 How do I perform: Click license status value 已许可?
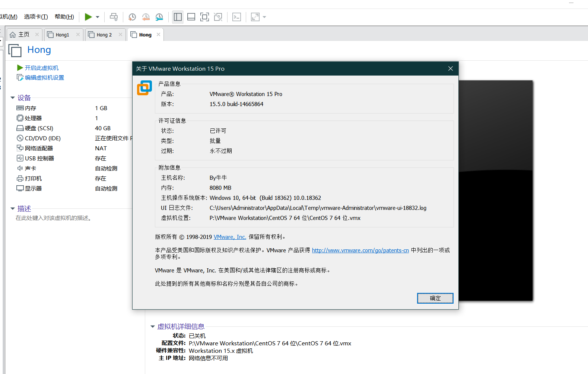[x=218, y=131]
